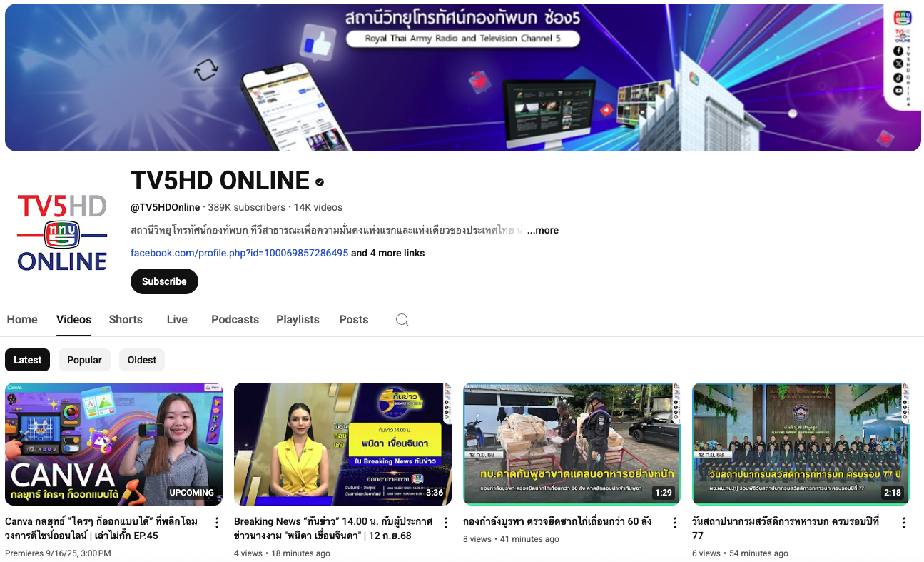Viewport: 924px width, 562px height.
Task: View the Playlists tab
Action: 298,320
